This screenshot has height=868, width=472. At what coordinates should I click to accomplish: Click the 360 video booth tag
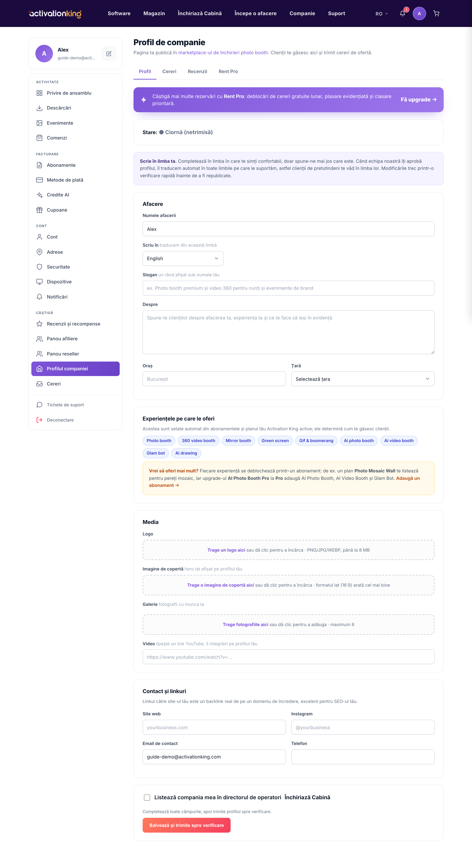pos(198,441)
